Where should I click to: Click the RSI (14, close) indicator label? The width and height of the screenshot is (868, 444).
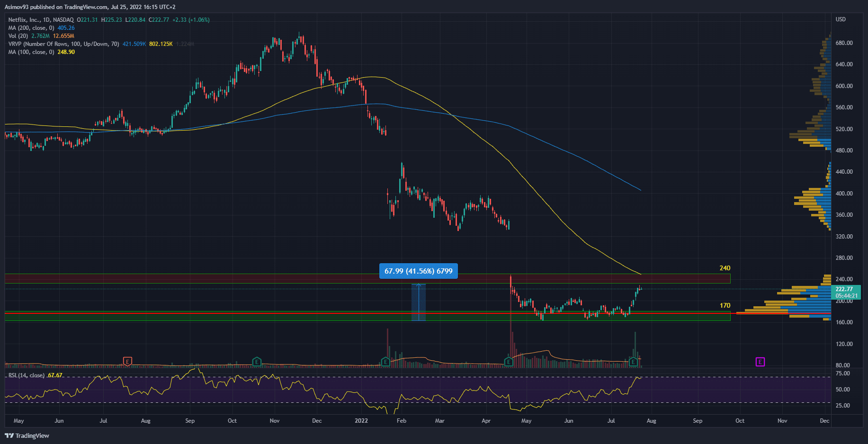pyautogui.click(x=27, y=375)
